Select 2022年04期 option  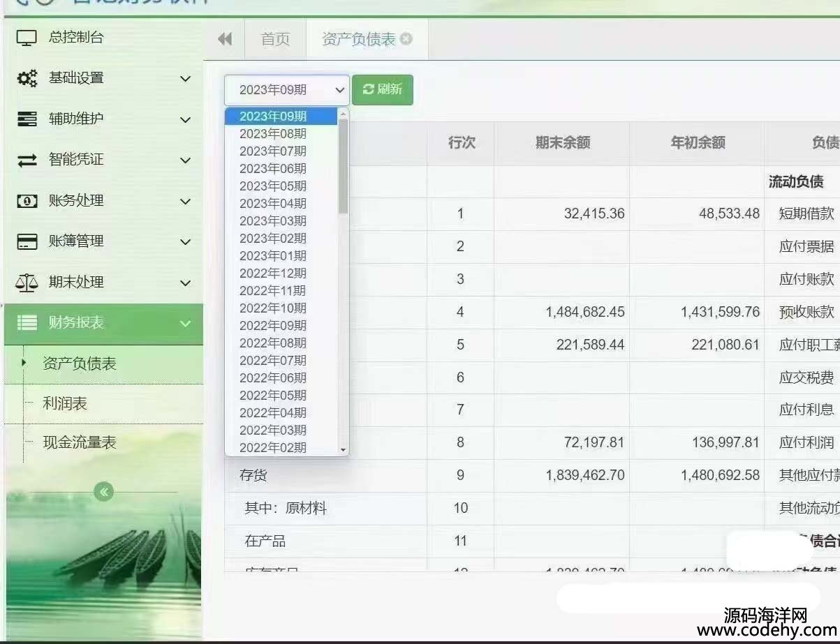(x=281, y=412)
